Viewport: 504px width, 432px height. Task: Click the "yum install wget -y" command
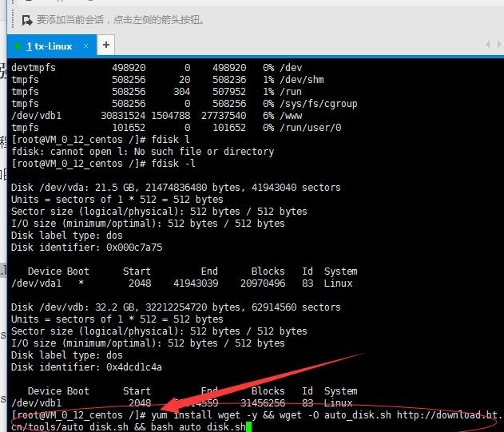[204, 415]
